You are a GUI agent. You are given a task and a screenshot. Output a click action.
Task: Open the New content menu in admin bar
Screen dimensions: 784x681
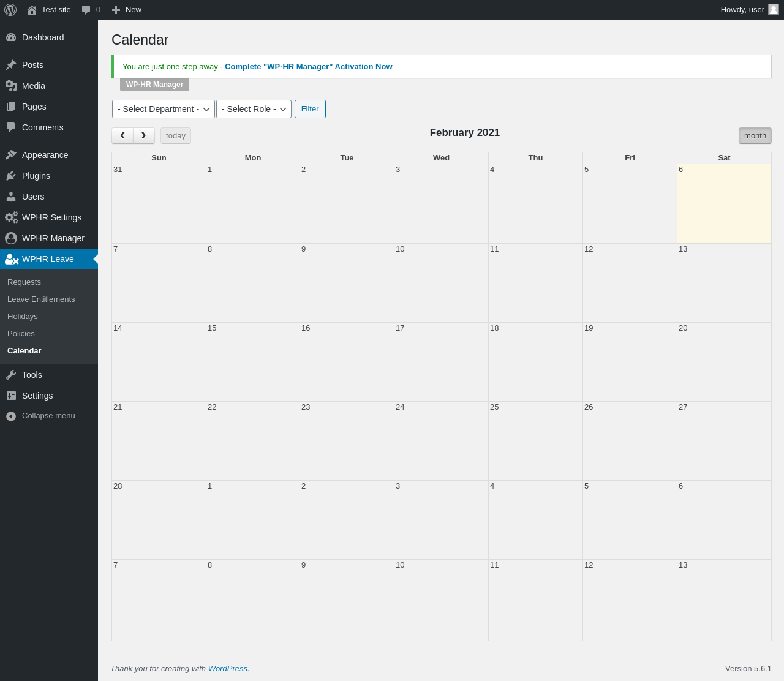[x=126, y=10]
